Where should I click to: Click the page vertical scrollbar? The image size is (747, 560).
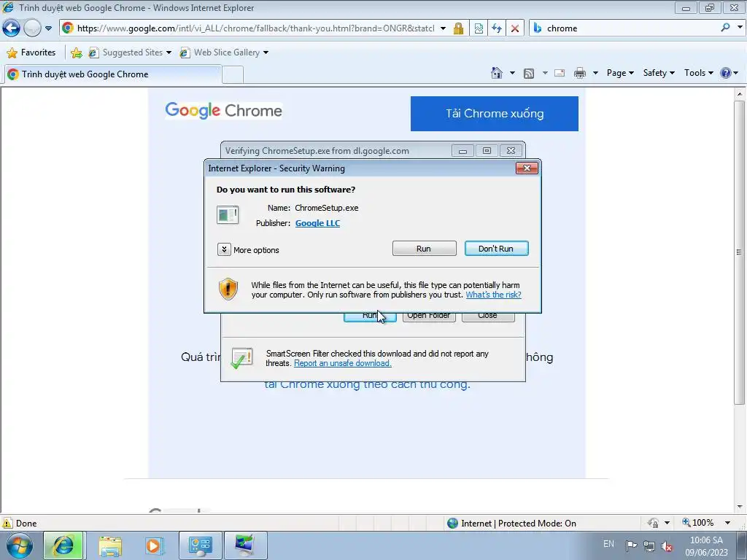pos(740,252)
